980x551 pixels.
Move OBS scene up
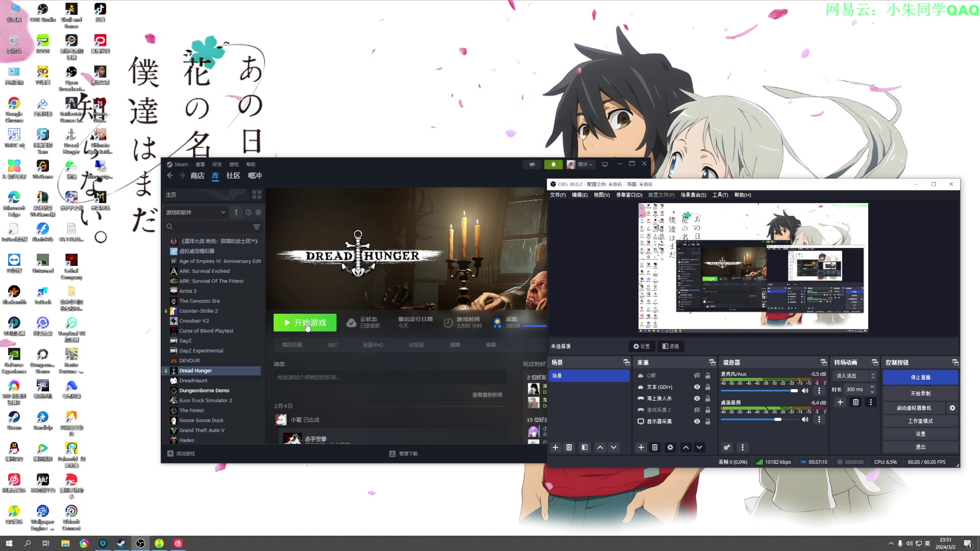pyautogui.click(x=600, y=447)
